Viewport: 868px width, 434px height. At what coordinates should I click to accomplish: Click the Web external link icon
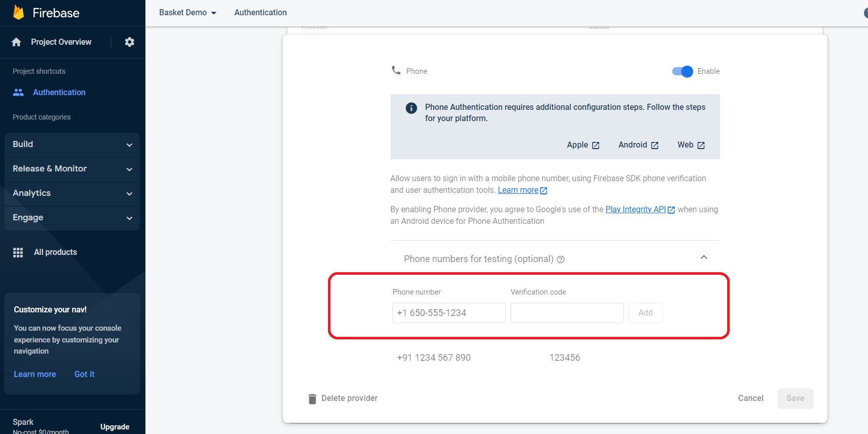pyautogui.click(x=701, y=146)
